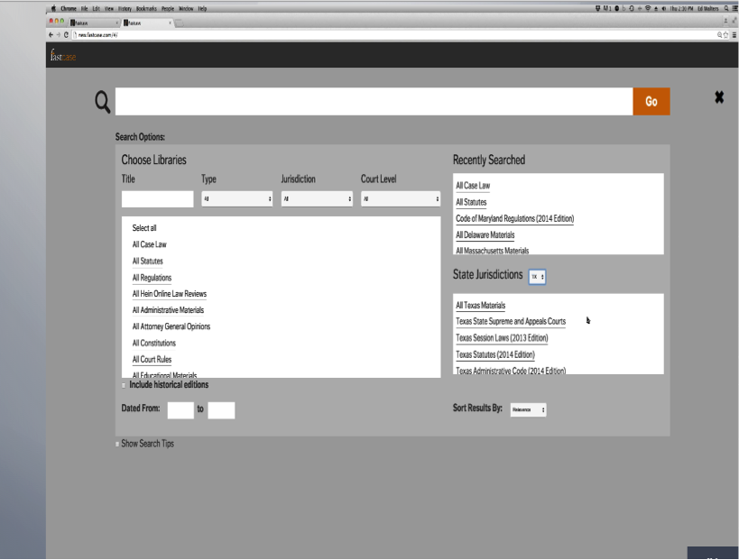Click Select all in the libraries list
Image resolution: width=739 pixels, height=560 pixels.
point(144,228)
